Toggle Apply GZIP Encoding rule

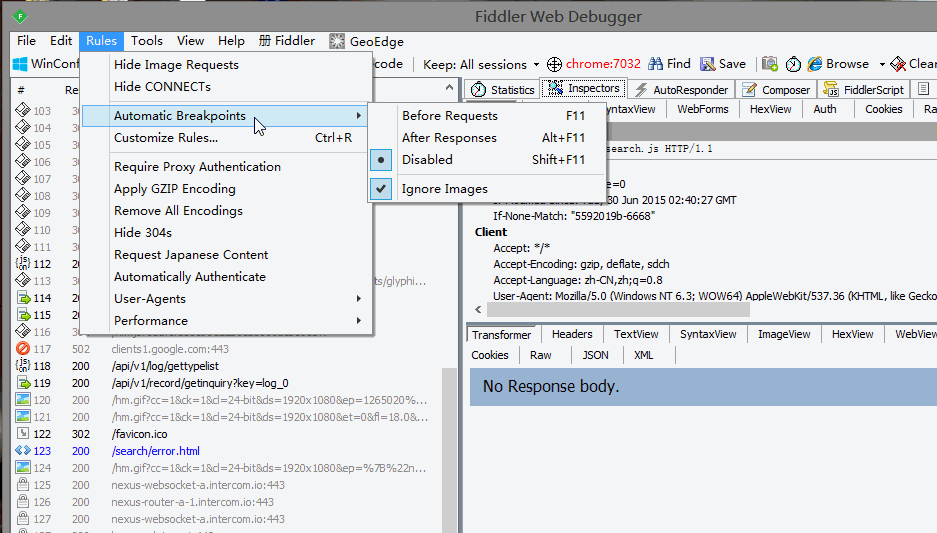point(225,189)
